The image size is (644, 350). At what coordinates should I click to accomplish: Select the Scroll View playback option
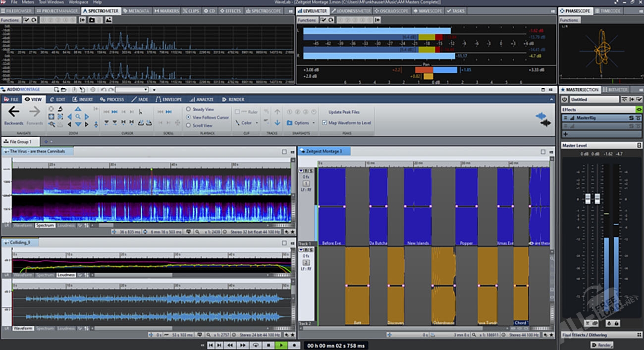tap(189, 125)
